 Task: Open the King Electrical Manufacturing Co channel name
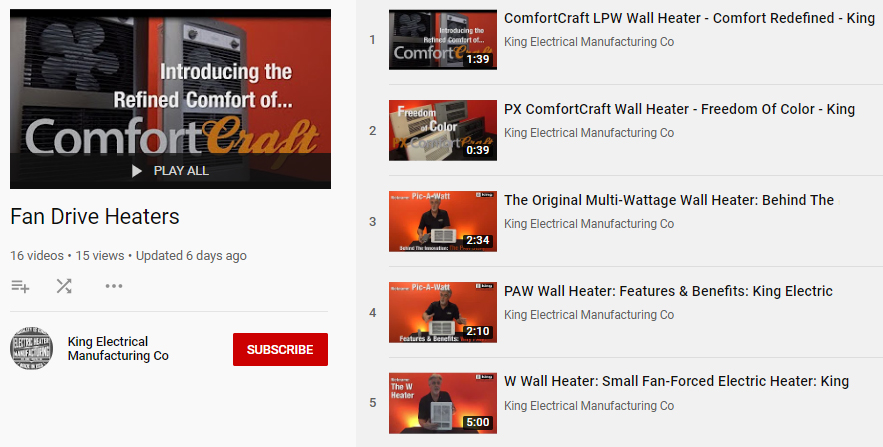118,348
